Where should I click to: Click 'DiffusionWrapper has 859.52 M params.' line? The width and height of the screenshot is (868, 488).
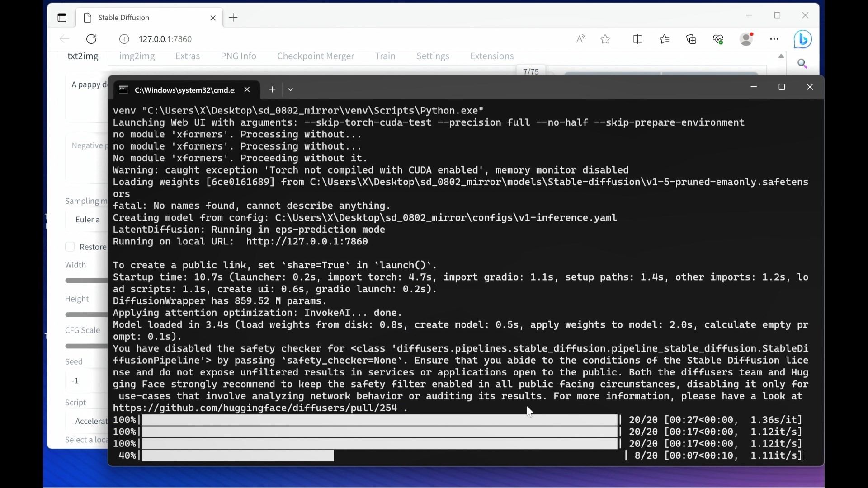(x=220, y=301)
